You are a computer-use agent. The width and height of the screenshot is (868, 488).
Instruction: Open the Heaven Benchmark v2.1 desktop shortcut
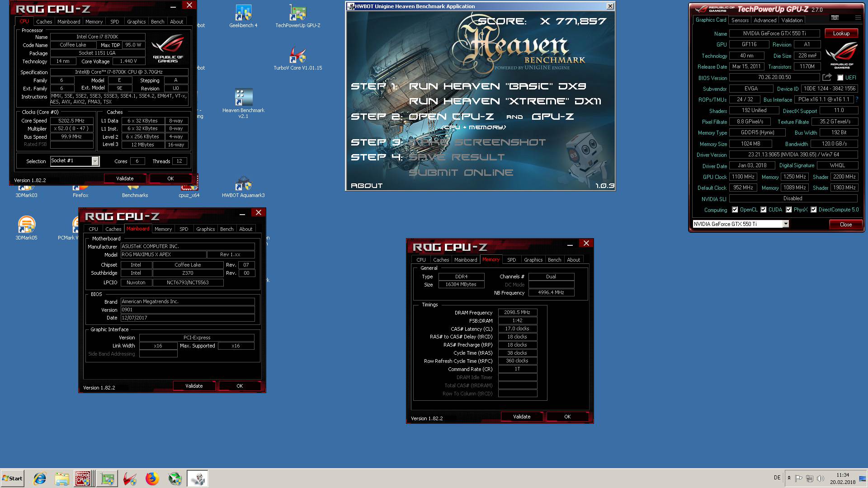(x=243, y=103)
